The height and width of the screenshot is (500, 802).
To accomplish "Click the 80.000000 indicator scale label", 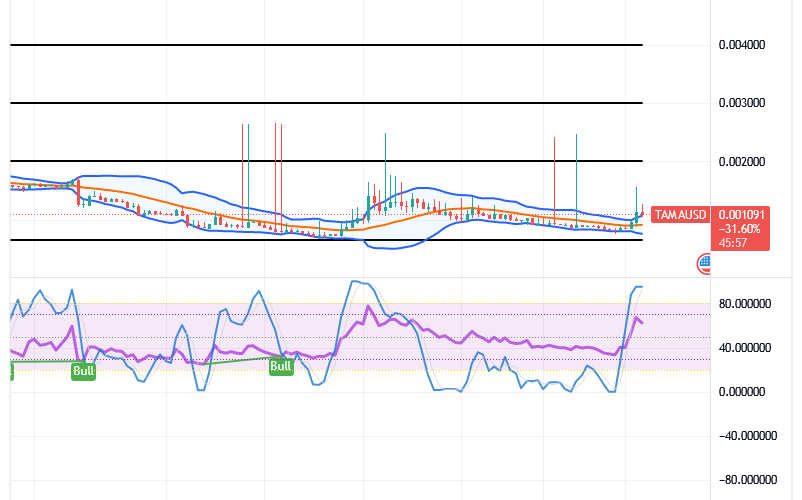I will pos(745,304).
